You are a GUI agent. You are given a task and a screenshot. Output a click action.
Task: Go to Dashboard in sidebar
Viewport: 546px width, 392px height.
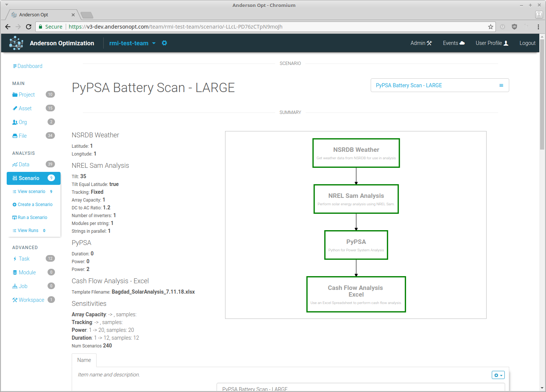27,66
